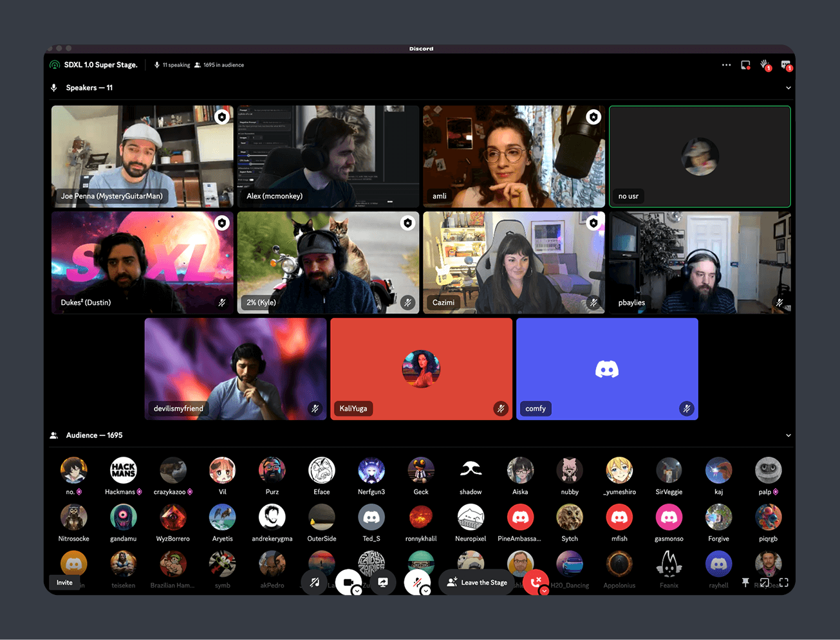The width and height of the screenshot is (840, 640).
Task: Select amli speaker video tile
Action: click(514, 156)
